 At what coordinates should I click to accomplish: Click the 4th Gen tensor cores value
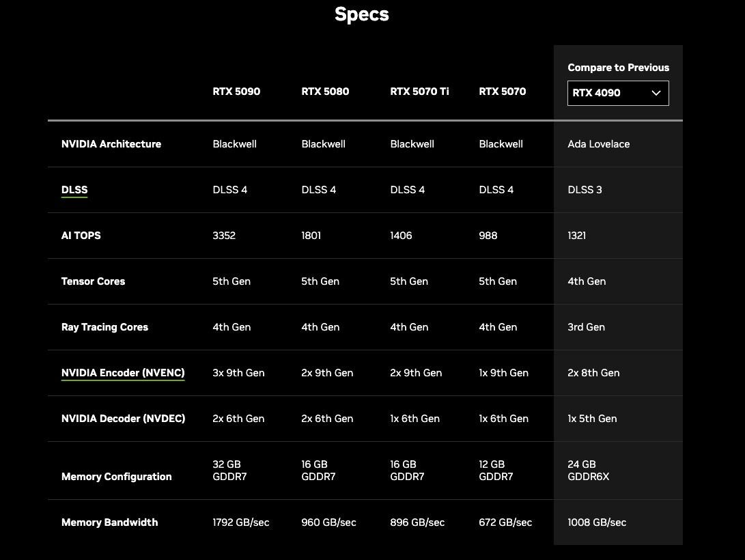[x=587, y=281]
